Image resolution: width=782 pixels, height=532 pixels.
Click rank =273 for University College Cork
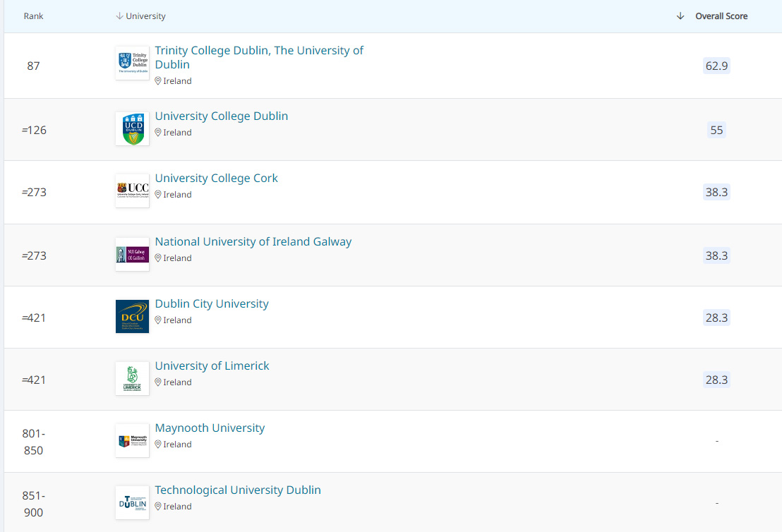(x=34, y=192)
